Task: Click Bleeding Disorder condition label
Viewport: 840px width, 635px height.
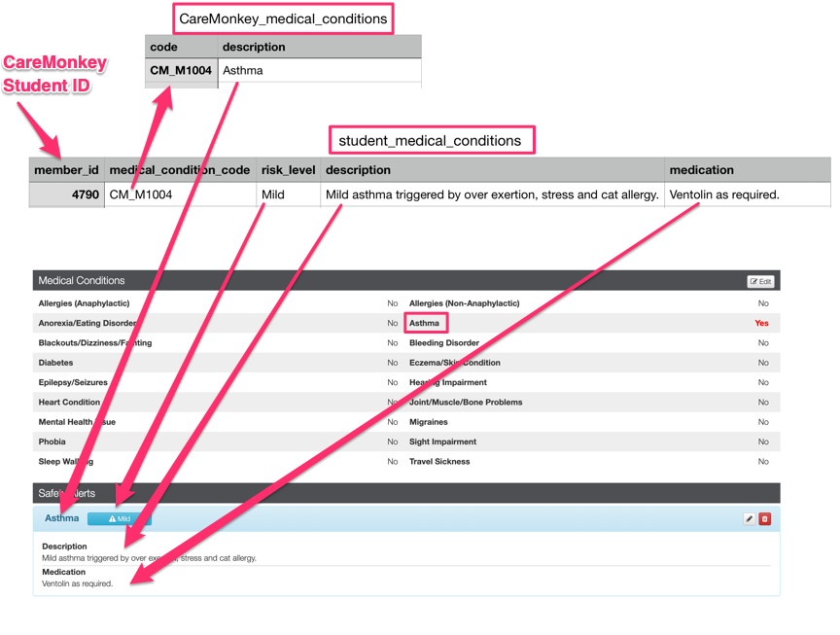Action: tap(444, 343)
